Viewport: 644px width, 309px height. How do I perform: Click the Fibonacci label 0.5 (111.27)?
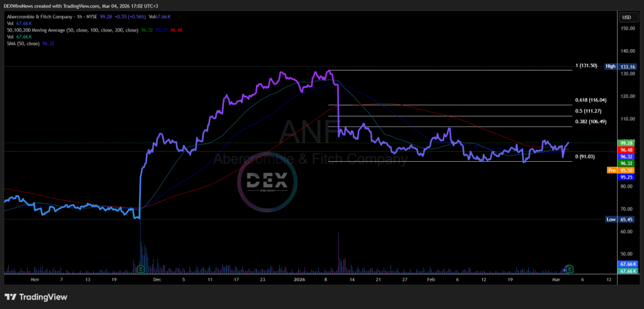(589, 111)
